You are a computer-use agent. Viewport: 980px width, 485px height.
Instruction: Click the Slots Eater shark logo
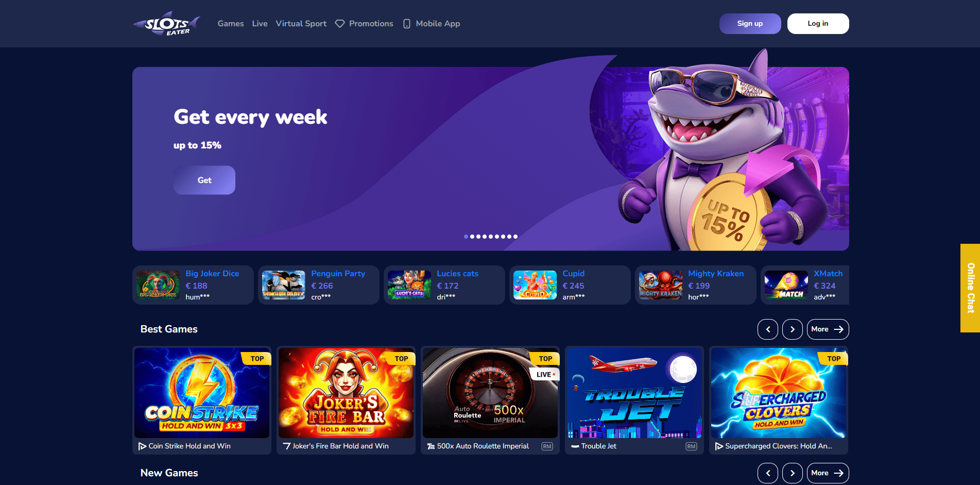tap(166, 24)
